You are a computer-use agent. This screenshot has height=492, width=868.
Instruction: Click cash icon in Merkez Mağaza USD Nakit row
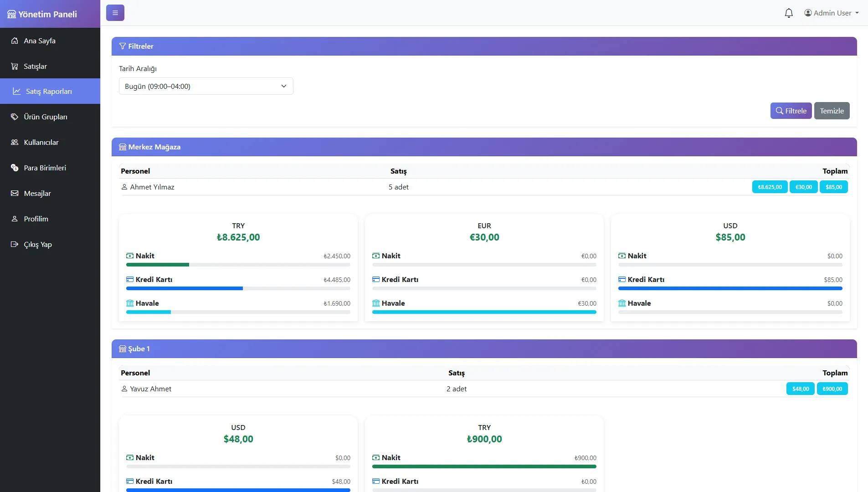click(622, 256)
